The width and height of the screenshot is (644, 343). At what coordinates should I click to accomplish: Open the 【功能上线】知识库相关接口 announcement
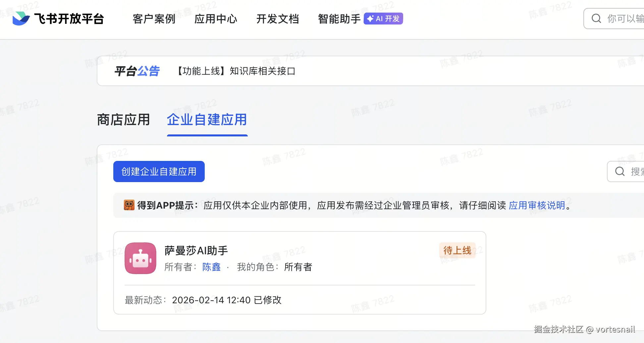tap(236, 71)
